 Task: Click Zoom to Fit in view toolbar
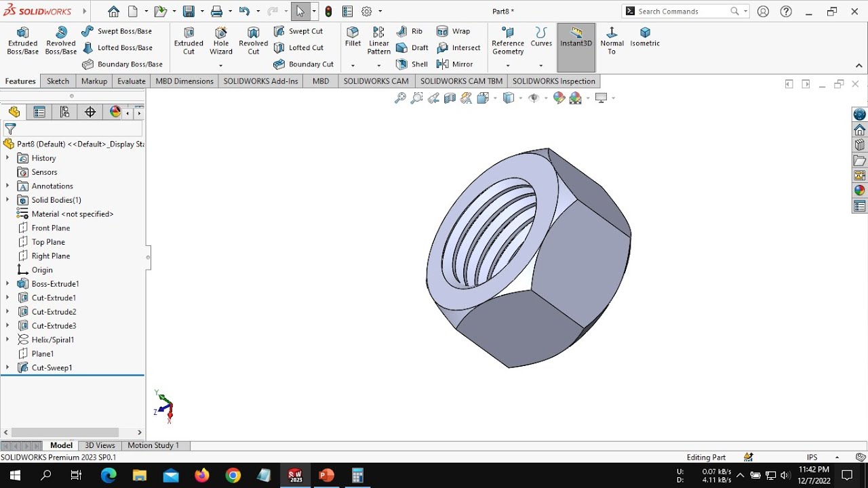point(400,98)
